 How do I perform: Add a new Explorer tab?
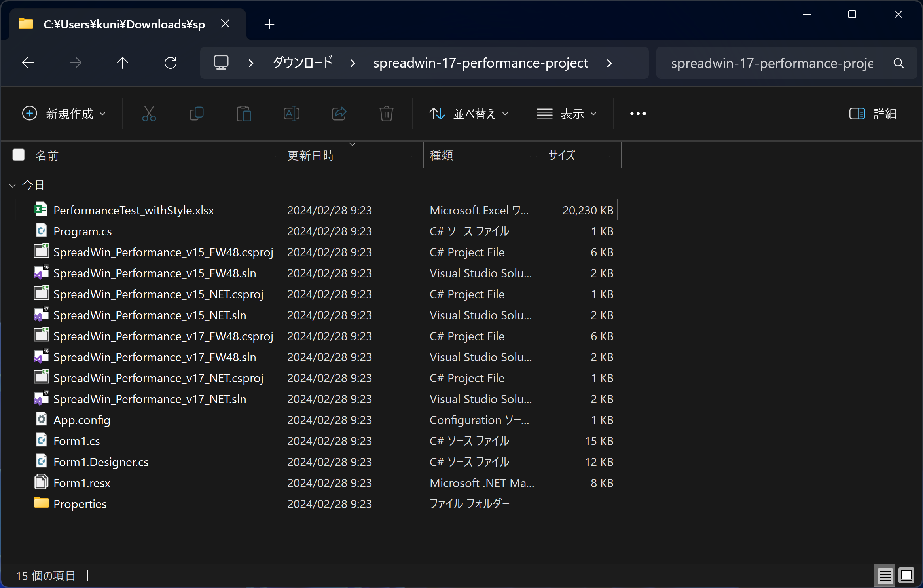(x=269, y=24)
